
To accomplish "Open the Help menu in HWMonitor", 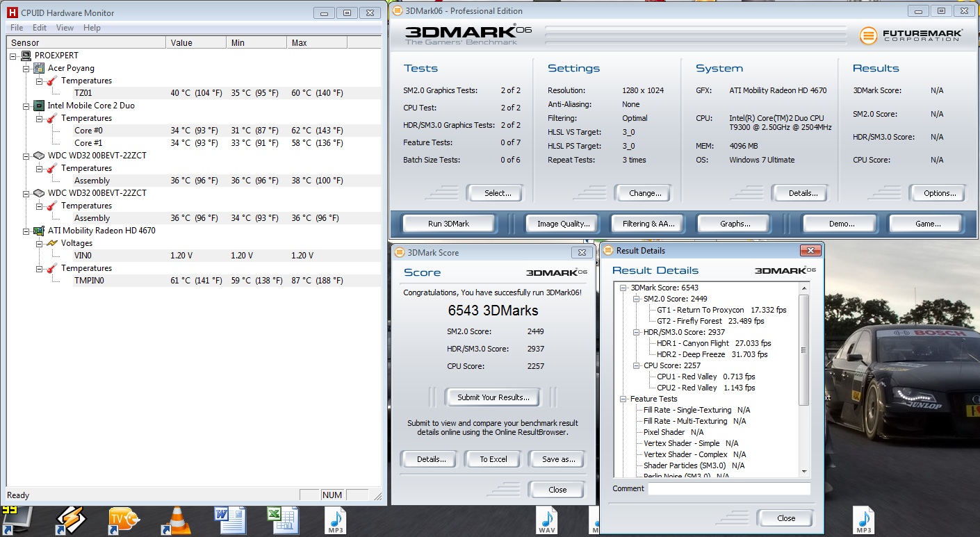I will pos(92,28).
